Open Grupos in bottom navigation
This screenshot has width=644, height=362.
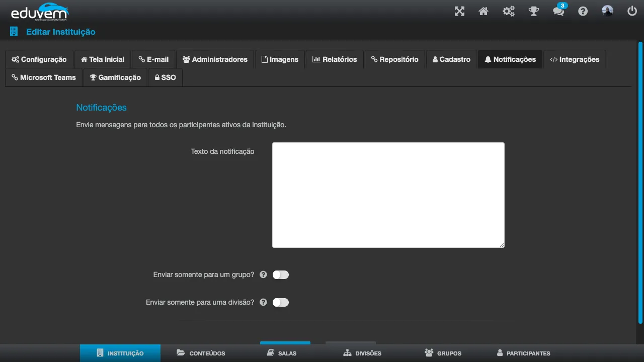tap(443, 353)
